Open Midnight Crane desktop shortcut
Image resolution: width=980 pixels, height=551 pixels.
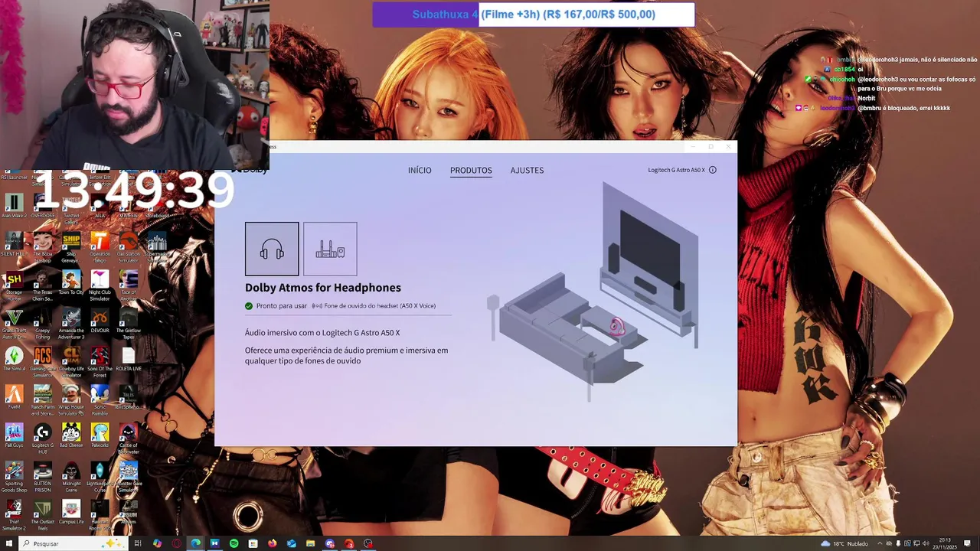[71, 478]
